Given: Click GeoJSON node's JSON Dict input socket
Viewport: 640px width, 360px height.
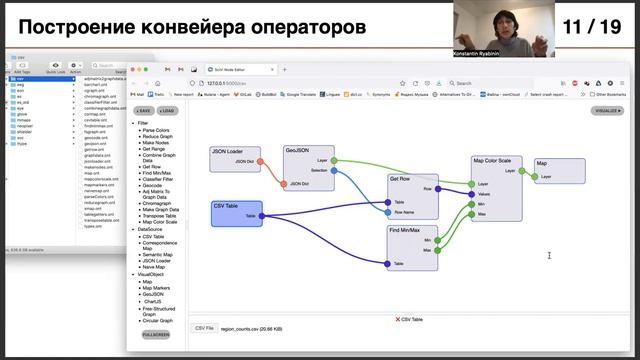Looking at the screenshot, I should coord(284,184).
